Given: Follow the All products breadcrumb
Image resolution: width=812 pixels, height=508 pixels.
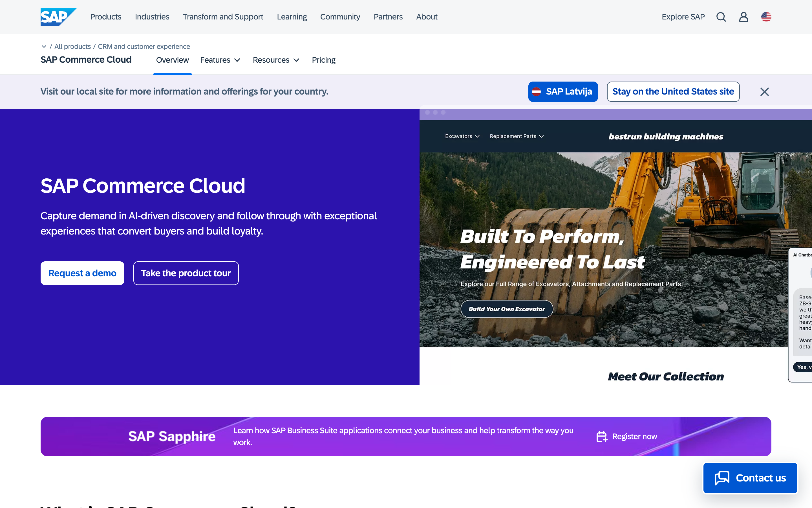Looking at the screenshot, I should pos(72,46).
